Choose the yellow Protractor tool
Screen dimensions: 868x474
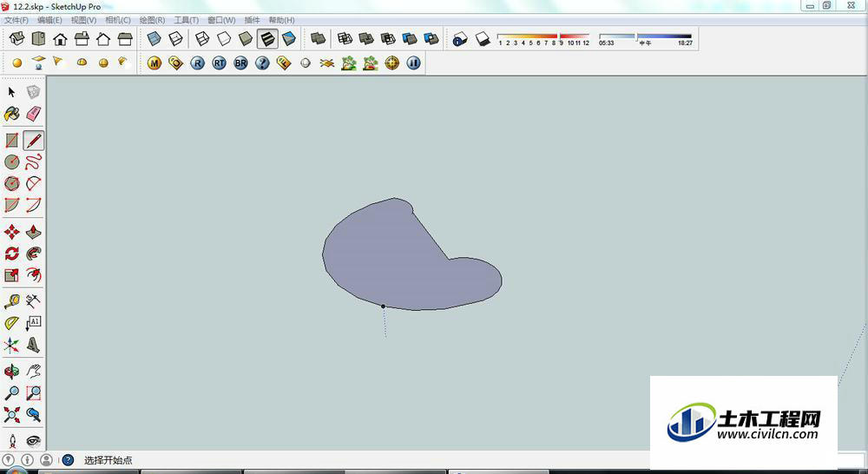[x=11, y=323]
